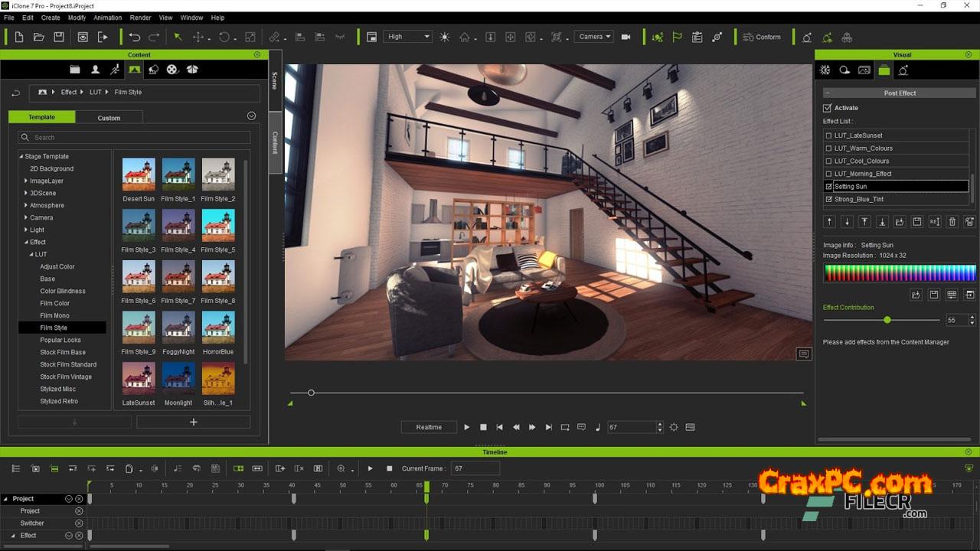
Task: Click the Save project icon in toolbar
Action: click(58, 37)
